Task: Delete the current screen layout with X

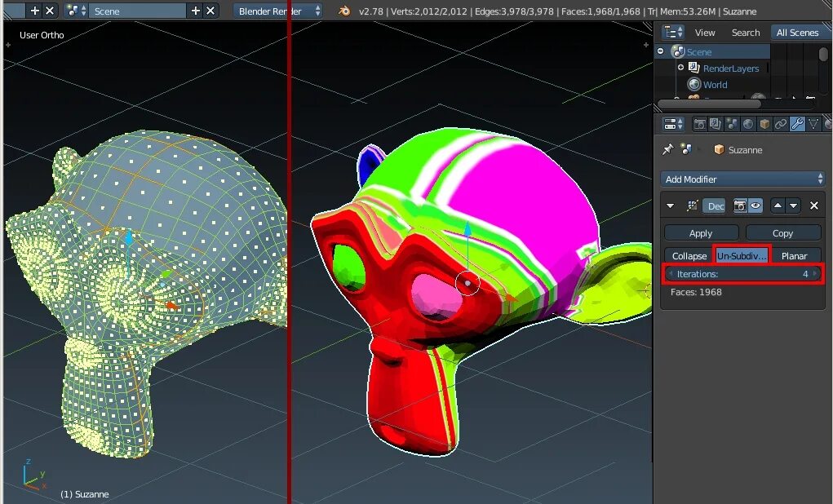Action: tap(50, 11)
